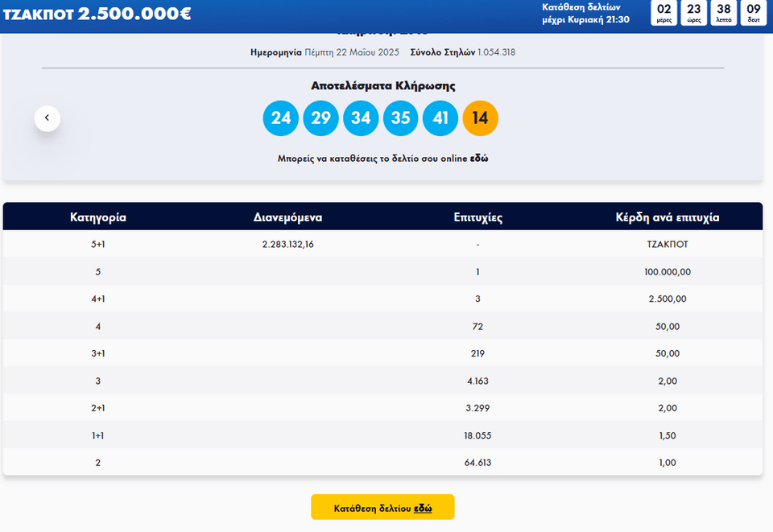Click the Κατηγορία column header
This screenshot has width=773, height=532.
click(98, 217)
